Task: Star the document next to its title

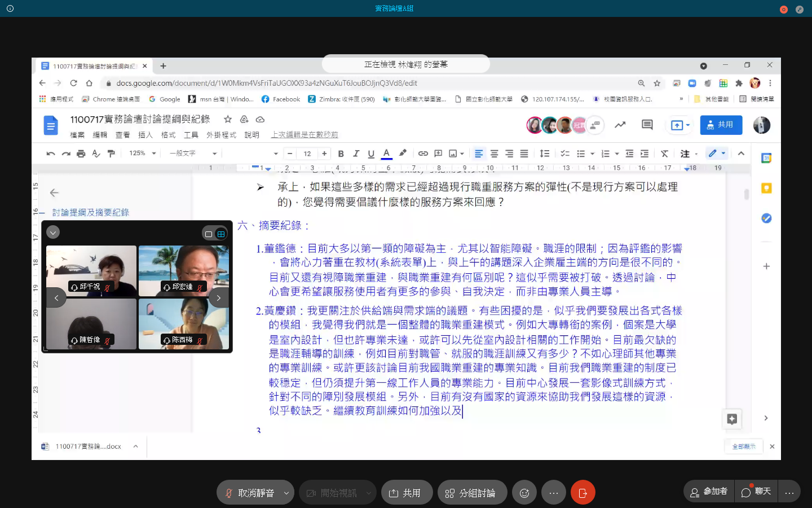Action: tap(228, 119)
